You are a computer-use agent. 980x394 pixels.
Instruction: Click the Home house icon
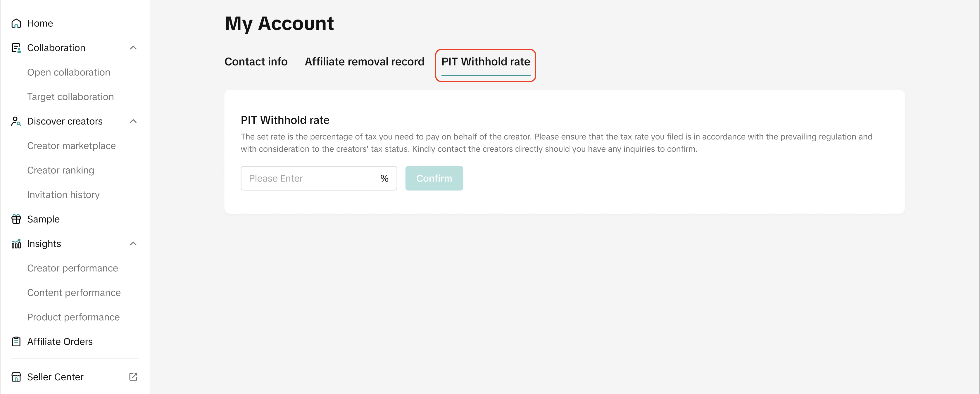click(x=16, y=24)
